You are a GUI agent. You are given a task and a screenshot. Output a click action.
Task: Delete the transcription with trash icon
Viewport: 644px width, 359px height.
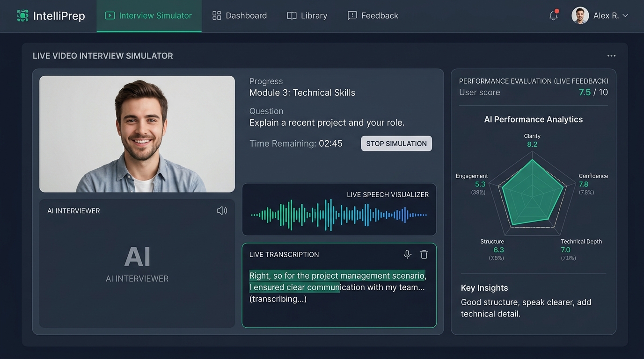(424, 254)
